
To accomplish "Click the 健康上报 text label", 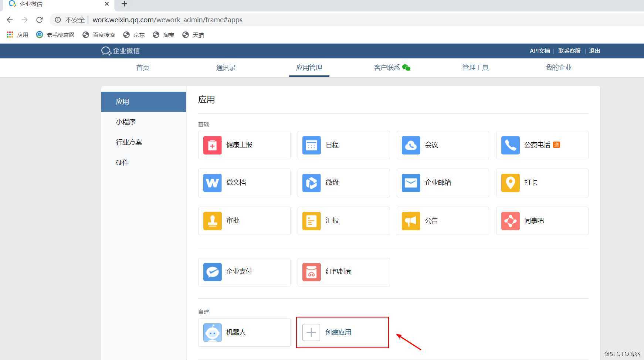I will [x=239, y=145].
